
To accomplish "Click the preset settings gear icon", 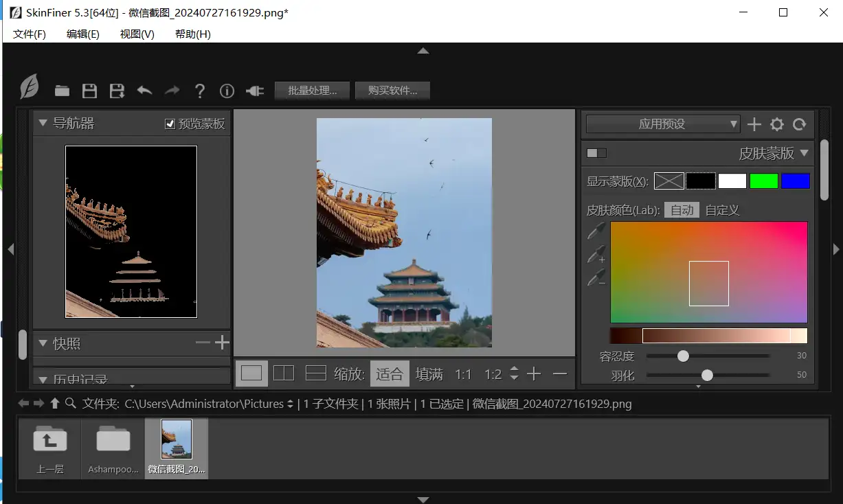I will tap(776, 124).
